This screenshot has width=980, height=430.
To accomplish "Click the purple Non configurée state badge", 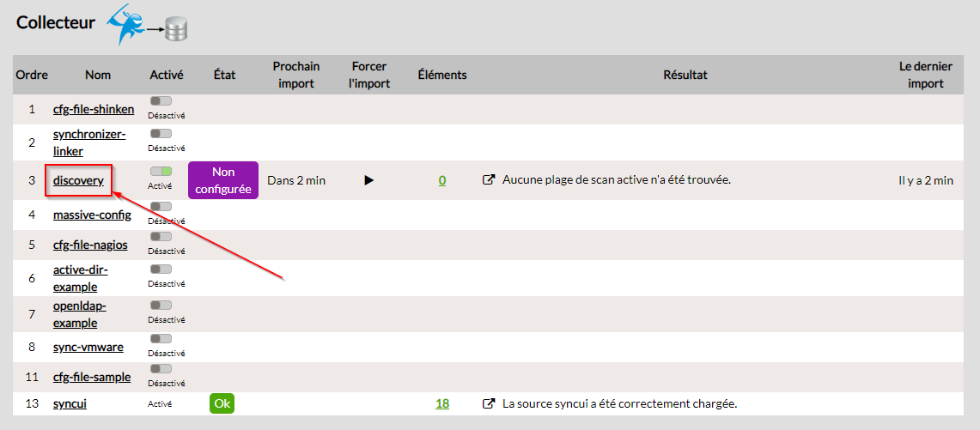I will 223,180.
